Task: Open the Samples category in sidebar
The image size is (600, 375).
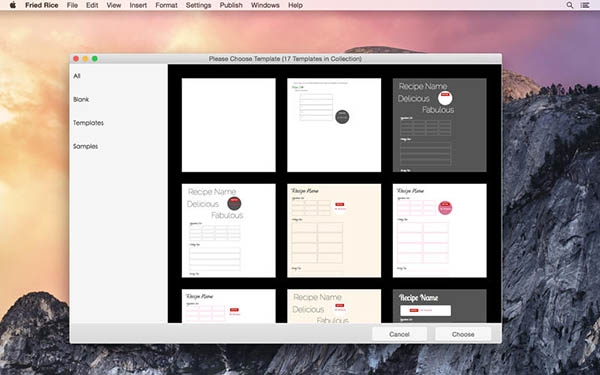Action: click(85, 146)
